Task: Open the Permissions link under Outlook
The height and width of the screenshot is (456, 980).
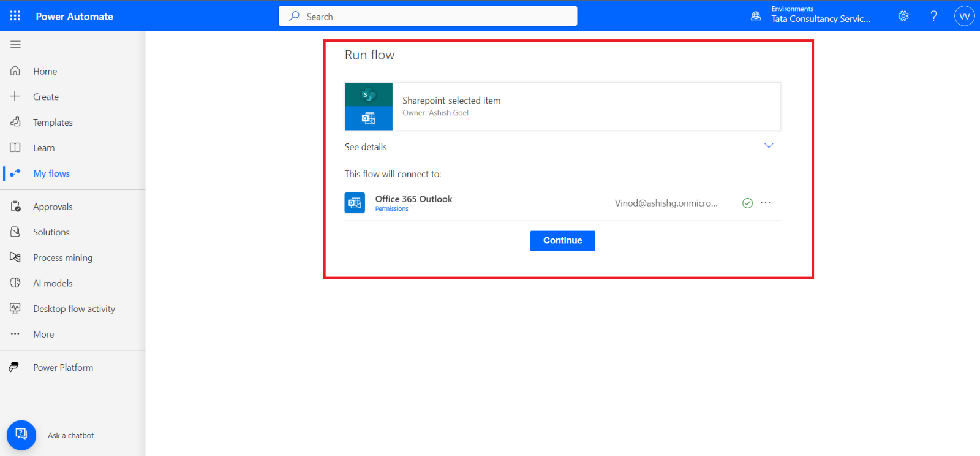Action: 391,209
